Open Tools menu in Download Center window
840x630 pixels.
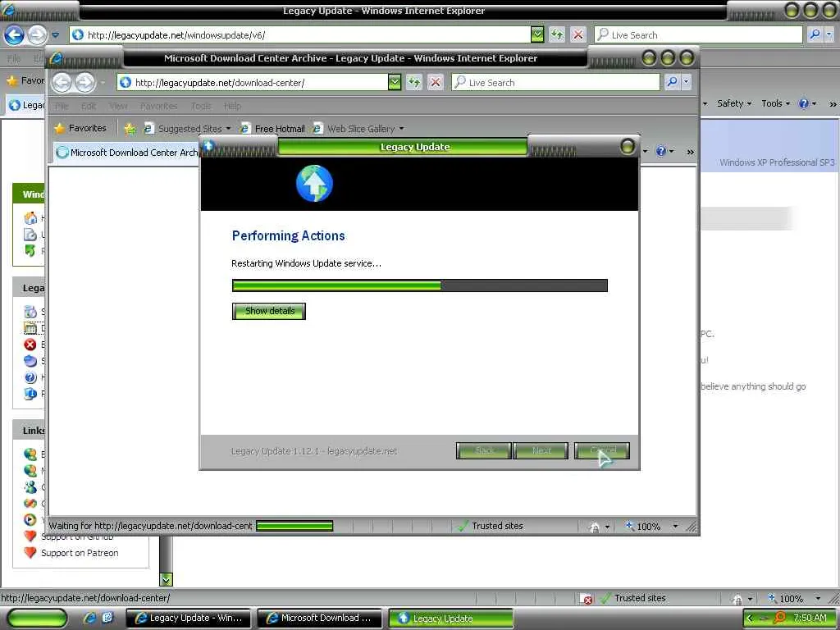(x=201, y=106)
